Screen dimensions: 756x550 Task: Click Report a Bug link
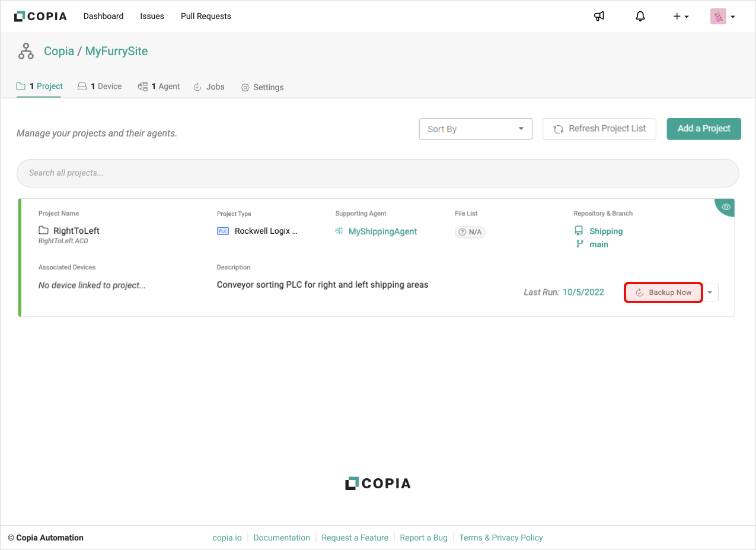point(424,538)
